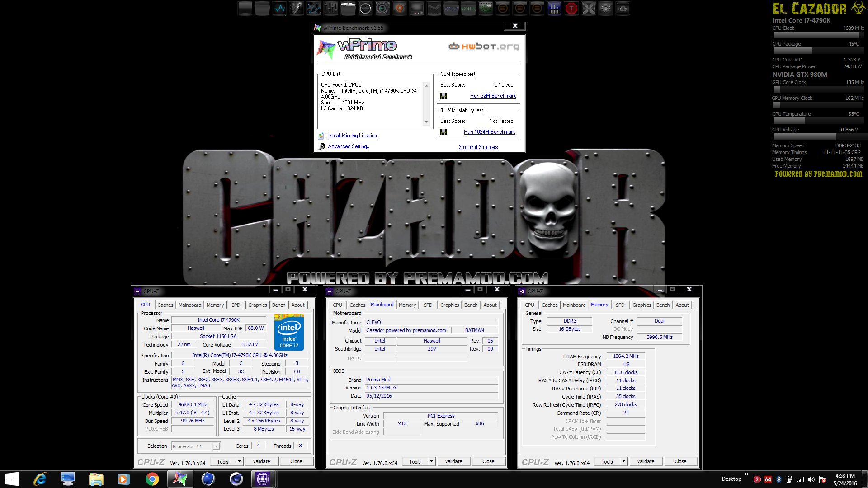This screenshot has width=868, height=488.
Task: Click Close in the middle CPU-Z window
Action: pos(488,461)
